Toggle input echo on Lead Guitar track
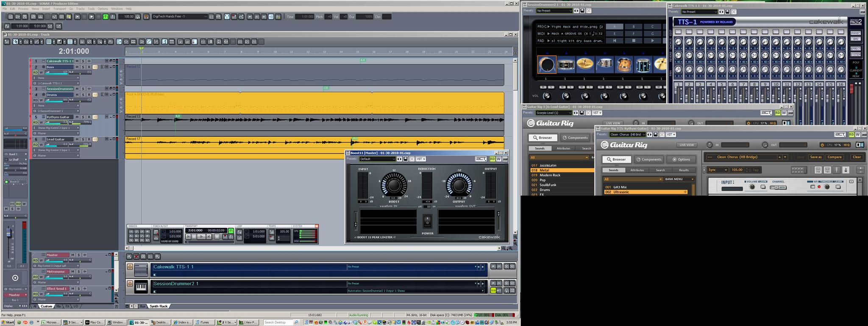Screen dimensions: 868x326 [95, 139]
